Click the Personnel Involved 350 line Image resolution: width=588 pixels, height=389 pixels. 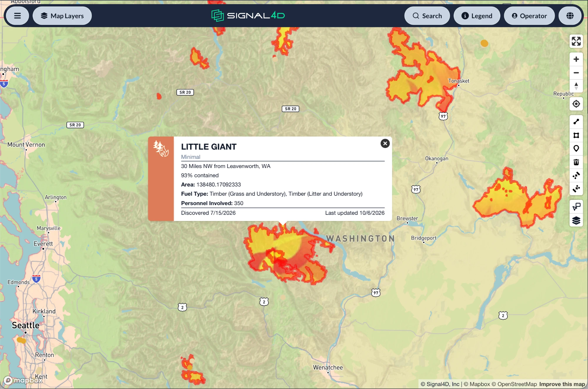click(212, 203)
